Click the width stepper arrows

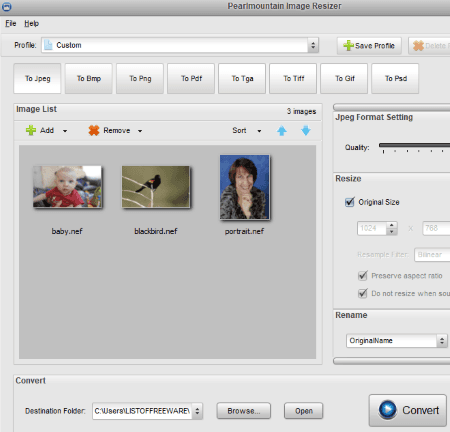click(392, 228)
